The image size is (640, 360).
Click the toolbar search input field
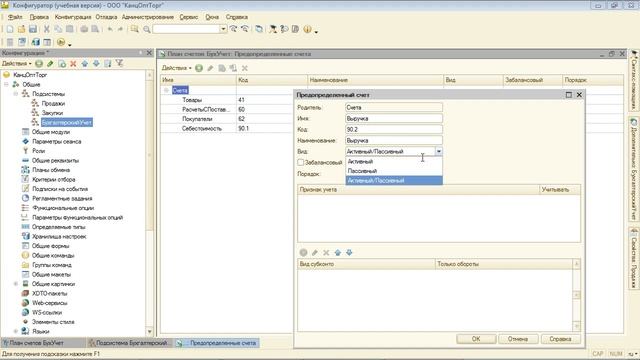pos(187,29)
